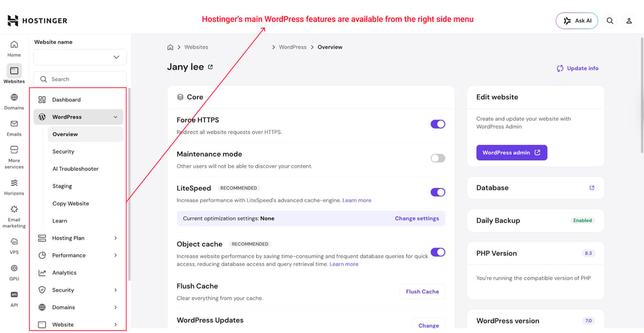Image resolution: width=644 pixels, height=333 pixels.
Task: Select Overview under WordPress
Action: pos(86,134)
